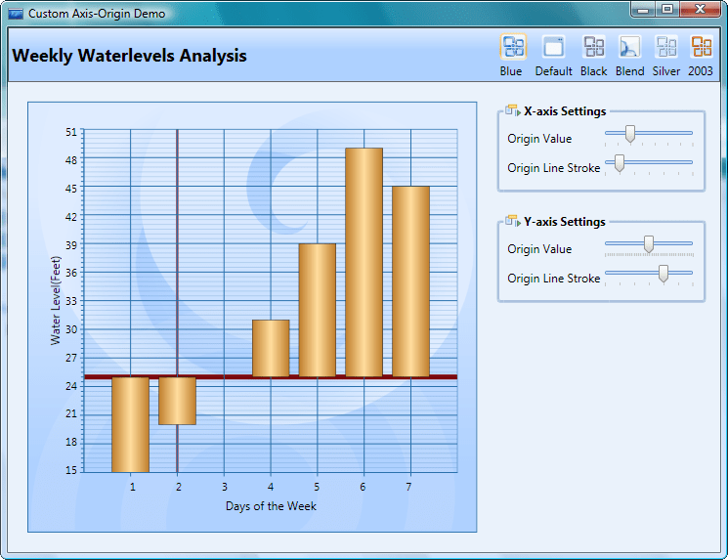Click the day 2 bar in chart
This screenshot has width=728, height=560.
pyautogui.click(x=177, y=401)
